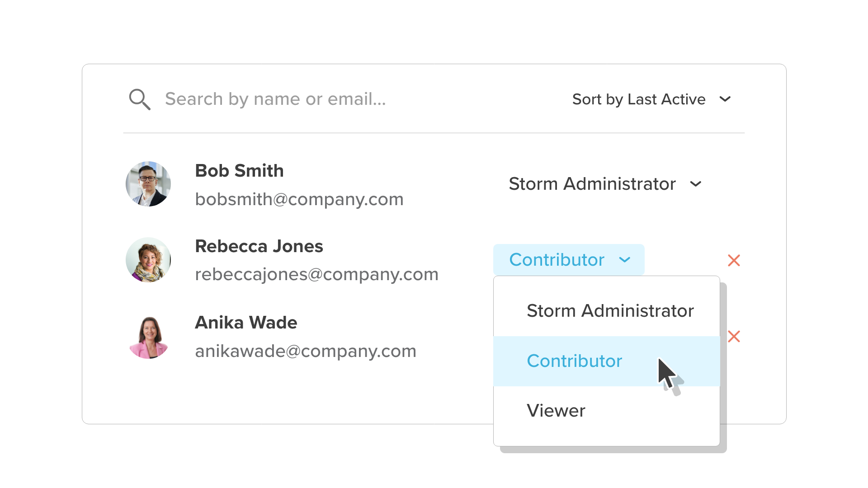This screenshot has height=488, width=868.
Task: Open Rebecca Jones's profile avatar
Action: click(x=148, y=260)
